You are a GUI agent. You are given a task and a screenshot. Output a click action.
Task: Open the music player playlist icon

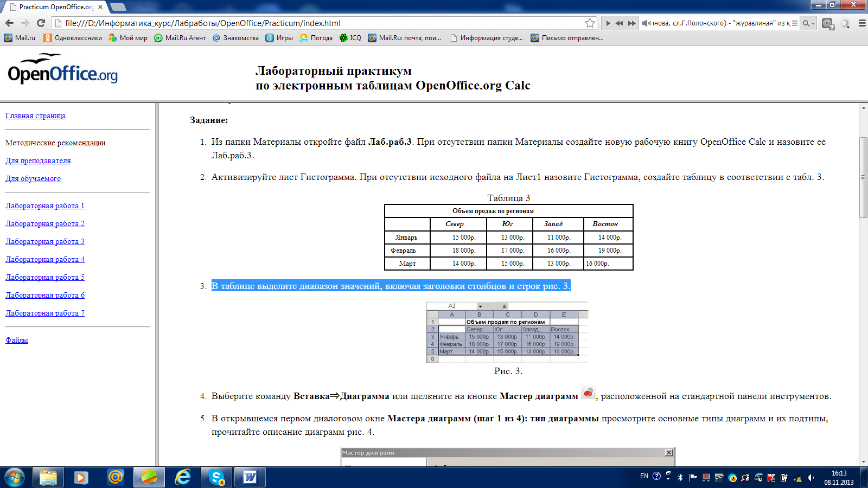(x=795, y=23)
